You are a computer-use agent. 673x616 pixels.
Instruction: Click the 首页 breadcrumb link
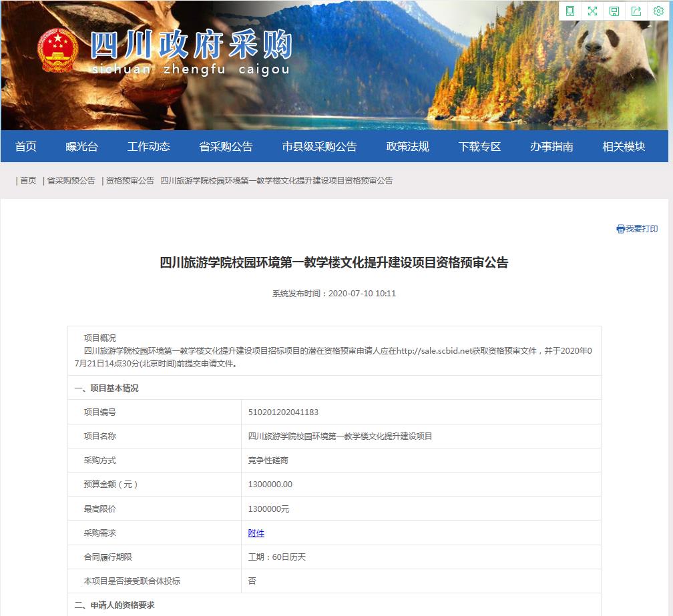pyautogui.click(x=28, y=181)
